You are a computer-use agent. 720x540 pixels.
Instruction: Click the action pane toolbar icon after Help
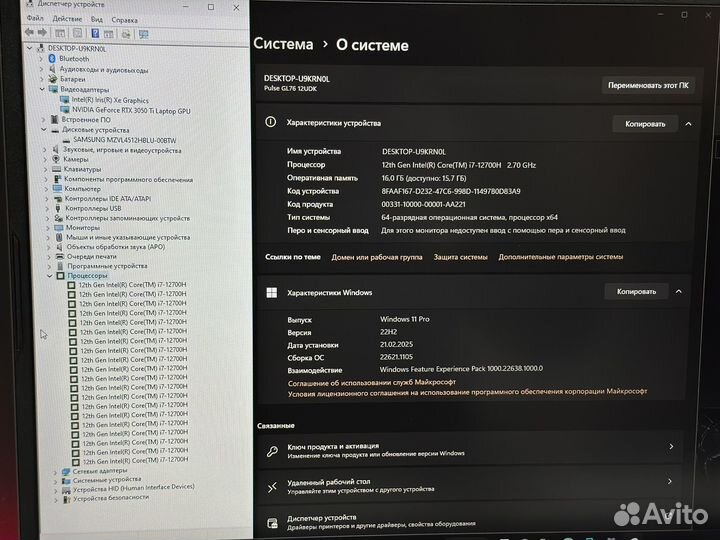point(108,34)
